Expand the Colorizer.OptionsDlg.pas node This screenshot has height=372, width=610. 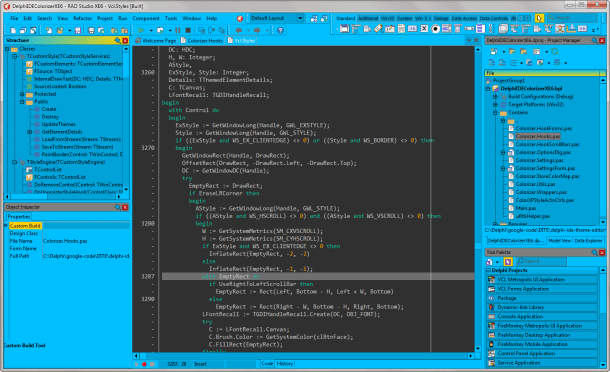[503, 153]
